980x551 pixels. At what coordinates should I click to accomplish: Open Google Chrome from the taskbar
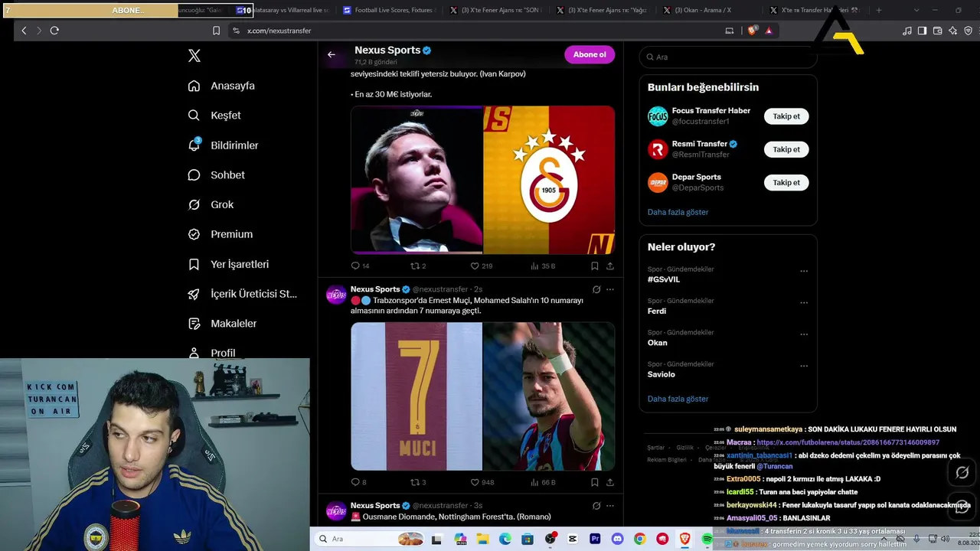coord(639,539)
